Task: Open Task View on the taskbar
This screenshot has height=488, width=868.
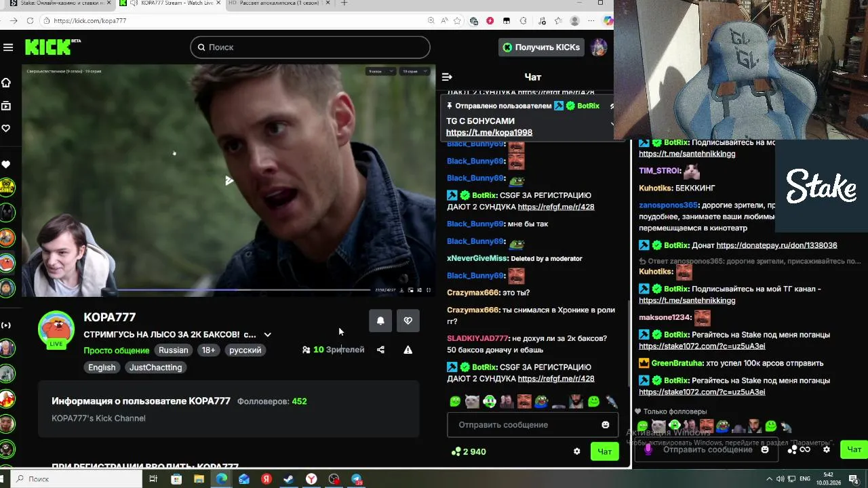Action: pyautogui.click(x=153, y=479)
